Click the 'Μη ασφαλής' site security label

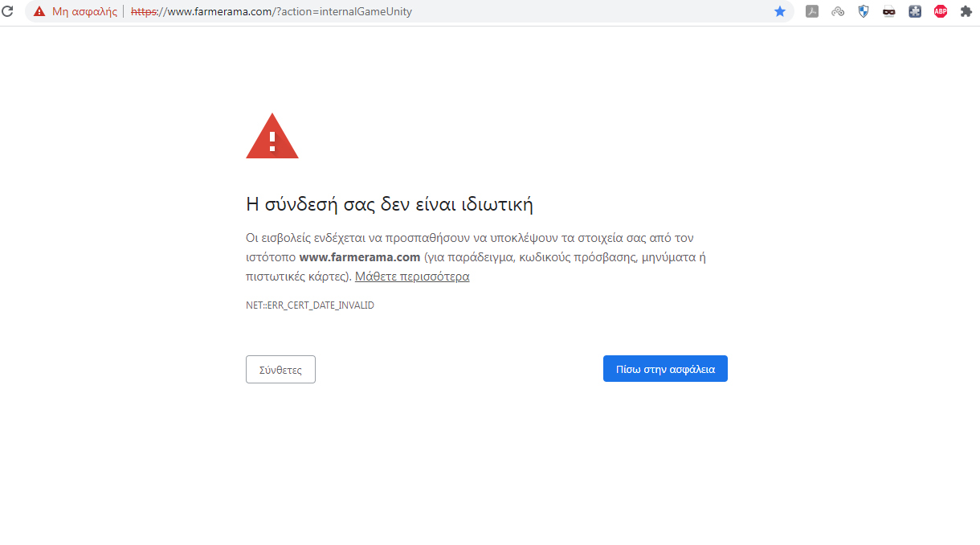coord(84,12)
